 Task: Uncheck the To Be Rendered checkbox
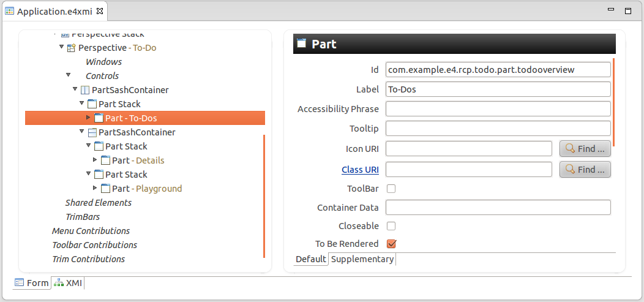pos(391,244)
